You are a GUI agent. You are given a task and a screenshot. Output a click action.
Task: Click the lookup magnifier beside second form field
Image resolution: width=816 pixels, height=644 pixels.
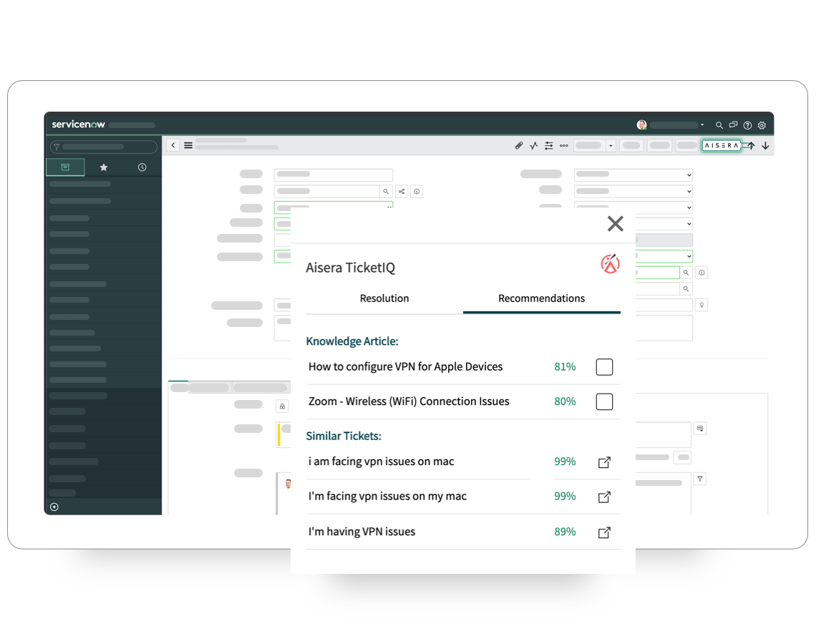(x=386, y=192)
